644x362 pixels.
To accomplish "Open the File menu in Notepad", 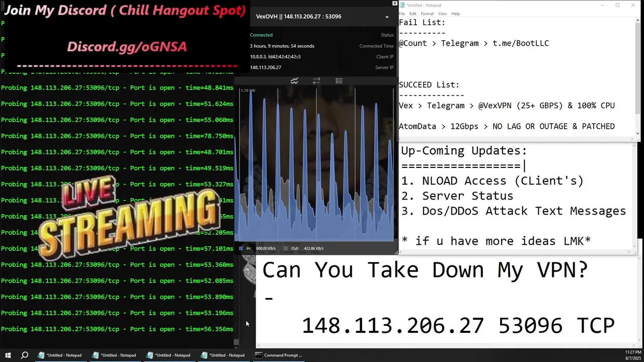I will click(403, 14).
